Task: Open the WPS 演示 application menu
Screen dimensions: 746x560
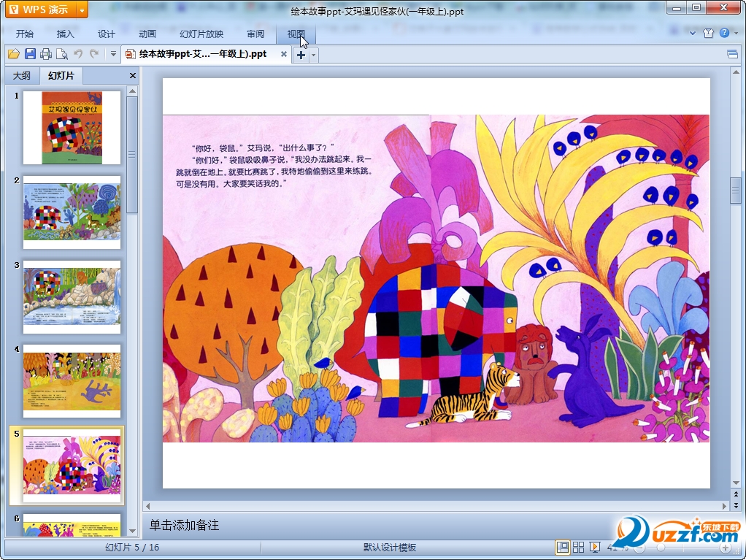Action: coord(40,9)
